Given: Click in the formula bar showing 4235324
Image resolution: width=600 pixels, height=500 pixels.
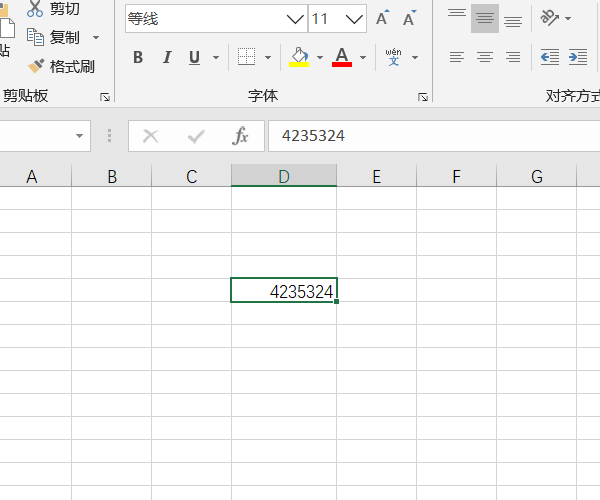Looking at the screenshot, I should click(x=434, y=136).
